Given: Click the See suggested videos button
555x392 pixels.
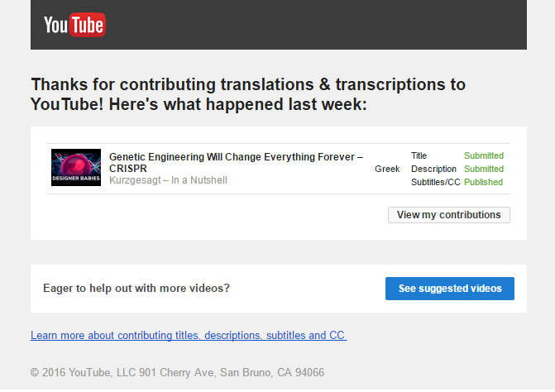Looking at the screenshot, I should click(450, 289).
